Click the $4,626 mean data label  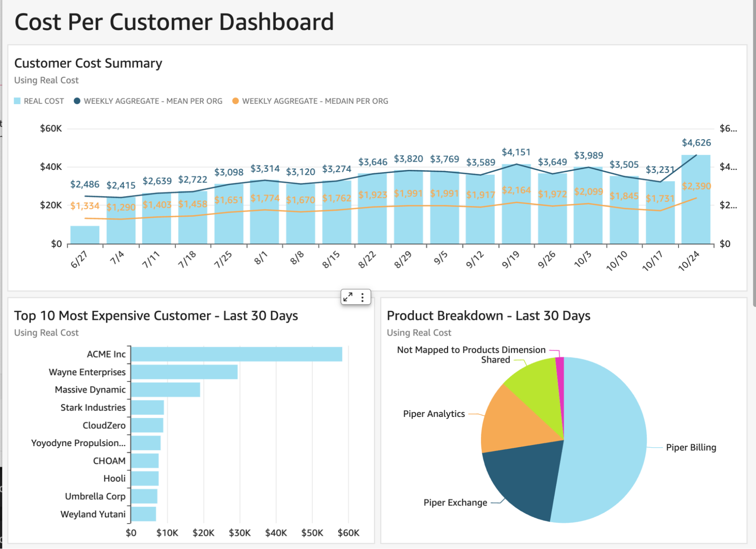coord(696,143)
